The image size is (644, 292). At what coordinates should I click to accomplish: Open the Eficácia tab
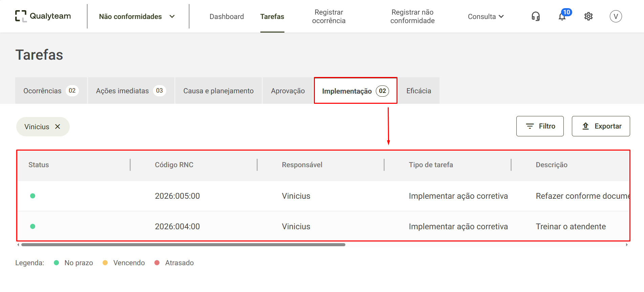tap(418, 91)
